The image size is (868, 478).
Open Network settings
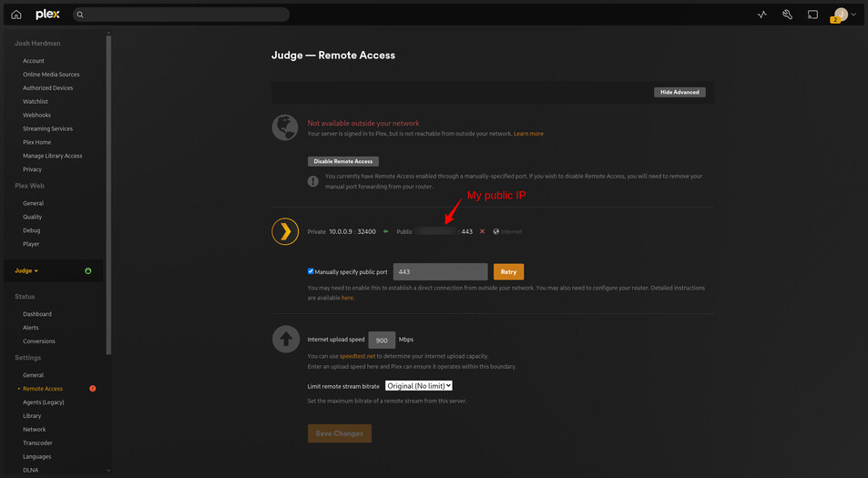pos(35,430)
